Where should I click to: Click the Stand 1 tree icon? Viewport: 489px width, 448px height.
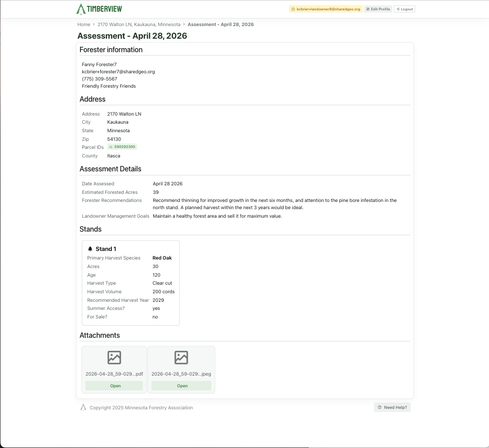pyautogui.click(x=90, y=249)
